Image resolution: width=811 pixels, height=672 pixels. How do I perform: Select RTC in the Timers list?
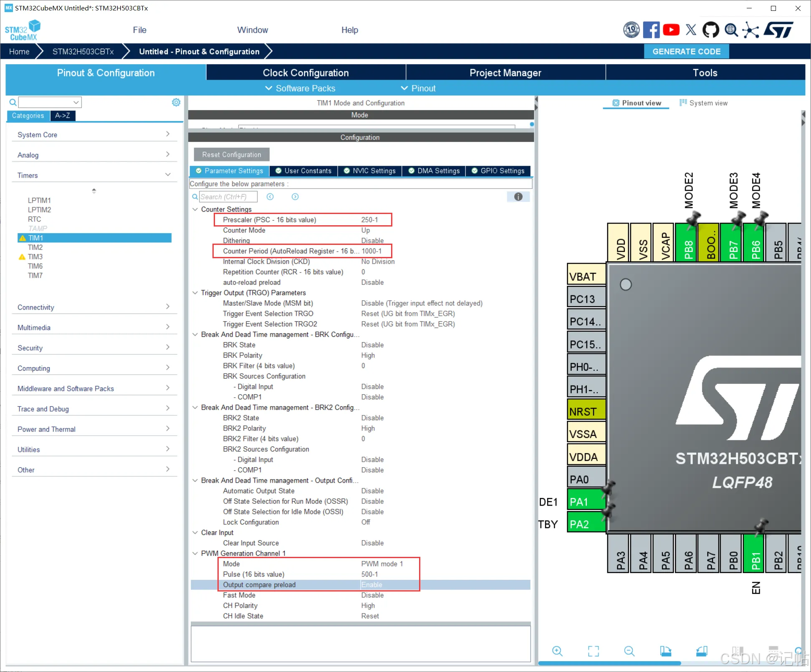tap(34, 219)
